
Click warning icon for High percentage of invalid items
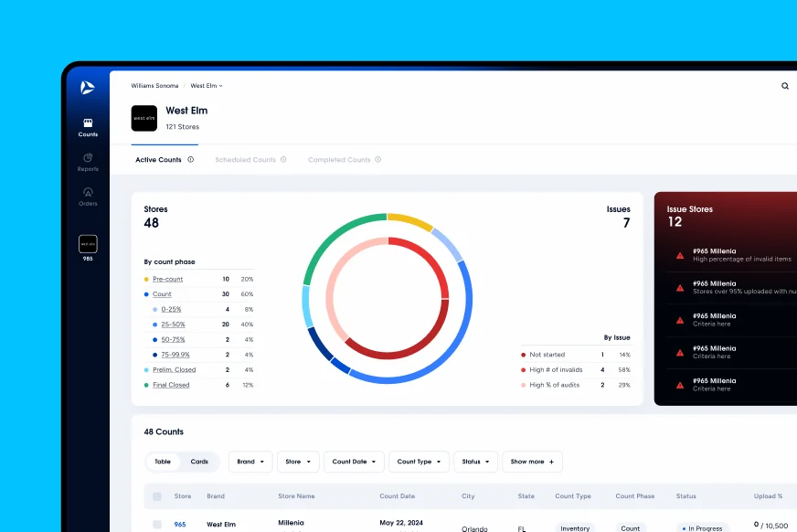(680, 256)
